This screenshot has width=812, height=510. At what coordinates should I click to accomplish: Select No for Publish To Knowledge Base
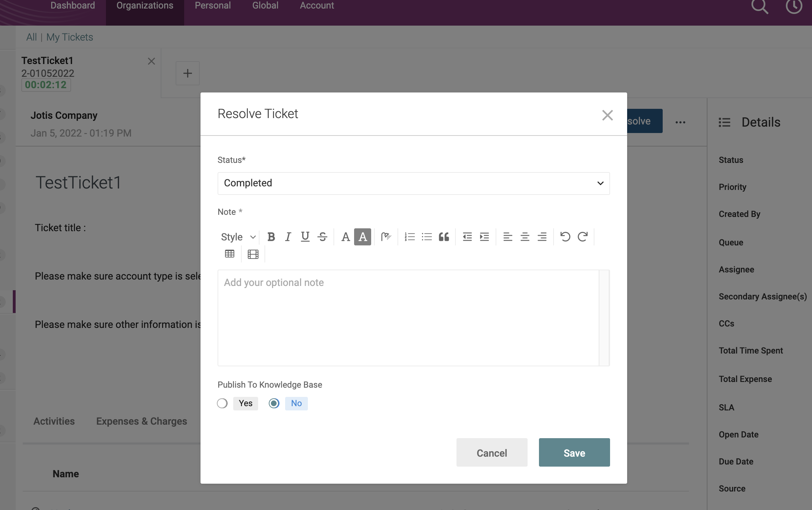click(274, 403)
